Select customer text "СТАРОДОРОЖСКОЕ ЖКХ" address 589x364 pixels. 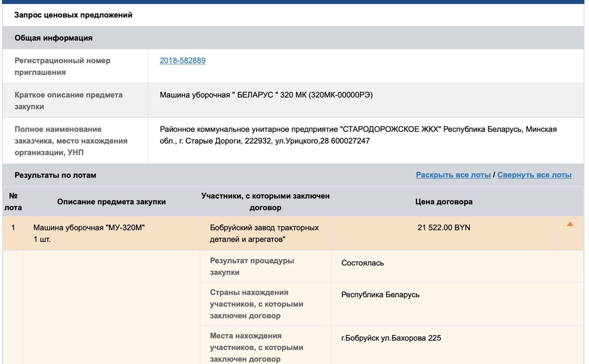[x=358, y=135]
